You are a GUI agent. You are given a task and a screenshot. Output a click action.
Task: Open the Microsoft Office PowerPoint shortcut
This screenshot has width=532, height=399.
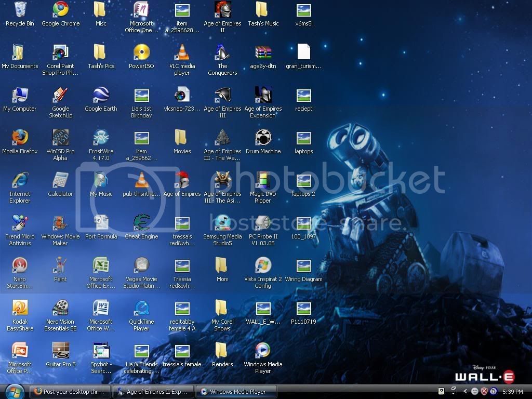tap(20, 351)
